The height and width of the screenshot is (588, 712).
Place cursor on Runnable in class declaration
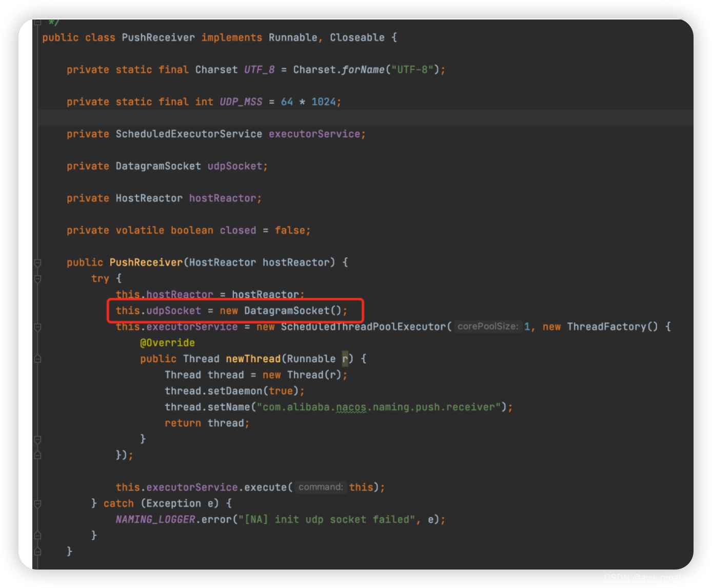point(293,37)
